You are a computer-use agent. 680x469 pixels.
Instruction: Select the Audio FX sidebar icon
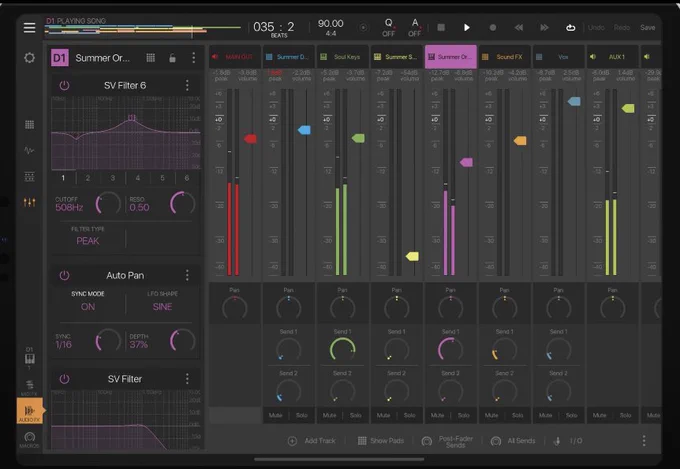(29, 411)
